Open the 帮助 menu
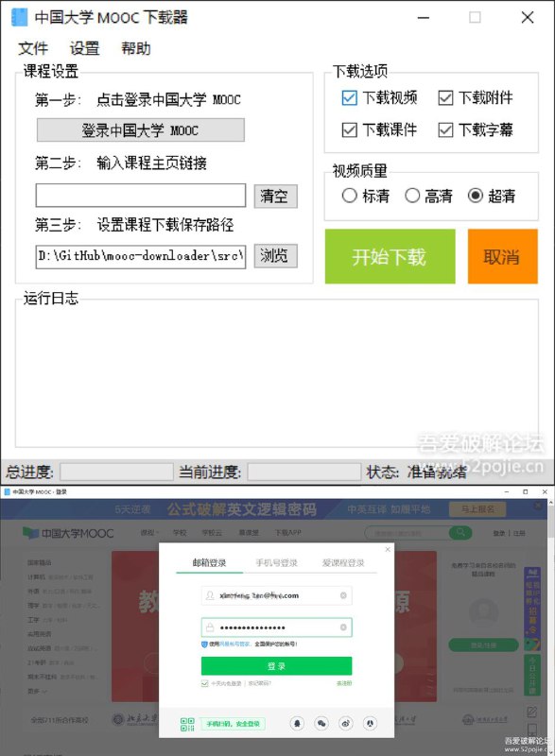This screenshot has height=756, width=555. coord(135,48)
